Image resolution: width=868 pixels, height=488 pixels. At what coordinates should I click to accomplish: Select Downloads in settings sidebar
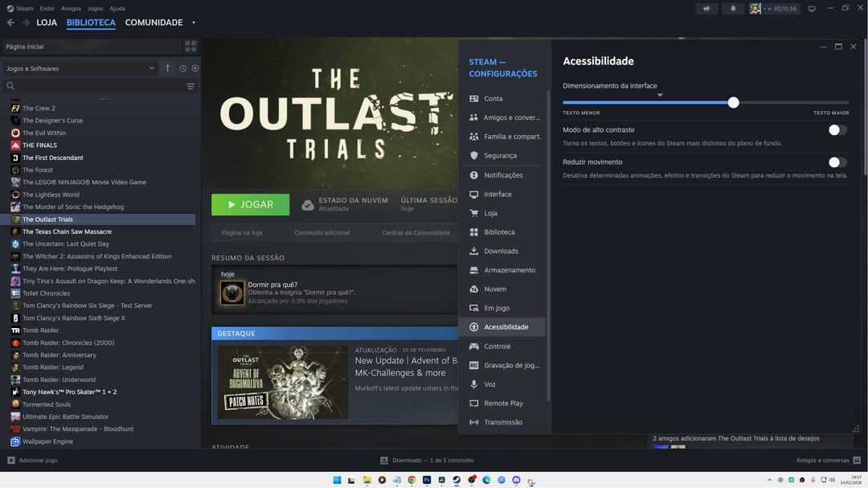[x=501, y=251]
